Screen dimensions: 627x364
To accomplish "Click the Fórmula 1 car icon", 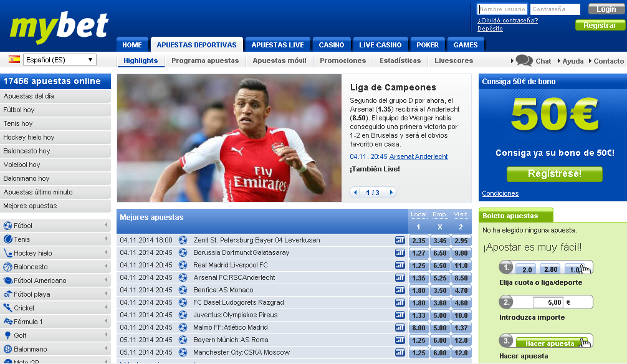I will pyautogui.click(x=7, y=321).
